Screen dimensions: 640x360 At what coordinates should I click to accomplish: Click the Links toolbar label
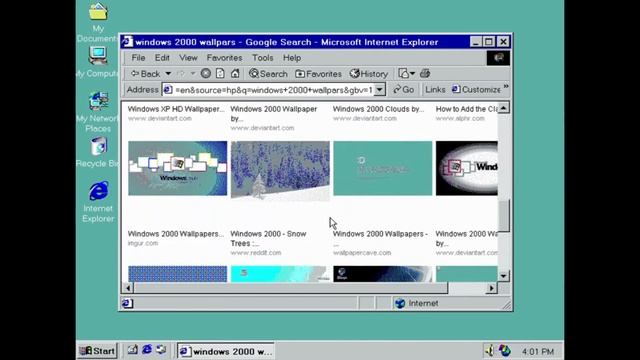pos(435,90)
